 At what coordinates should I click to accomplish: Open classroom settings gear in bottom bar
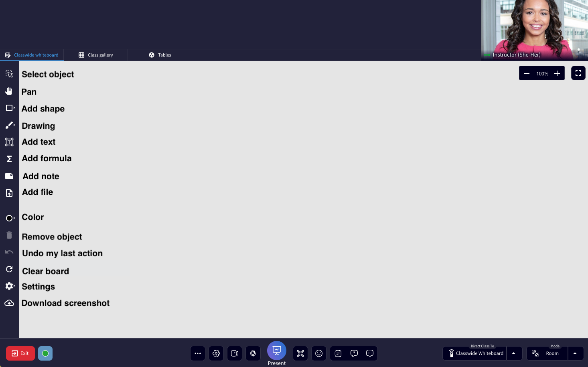pos(216,353)
